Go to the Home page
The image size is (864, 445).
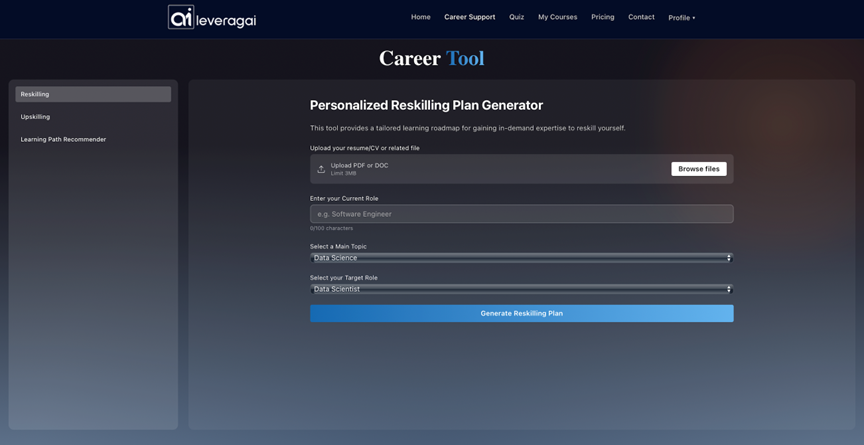(x=420, y=17)
